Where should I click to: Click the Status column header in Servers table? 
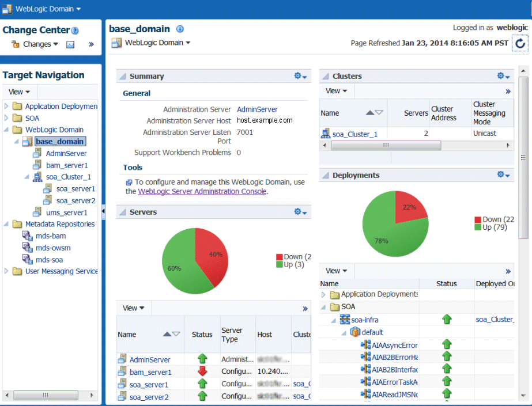tap(202, 335)
